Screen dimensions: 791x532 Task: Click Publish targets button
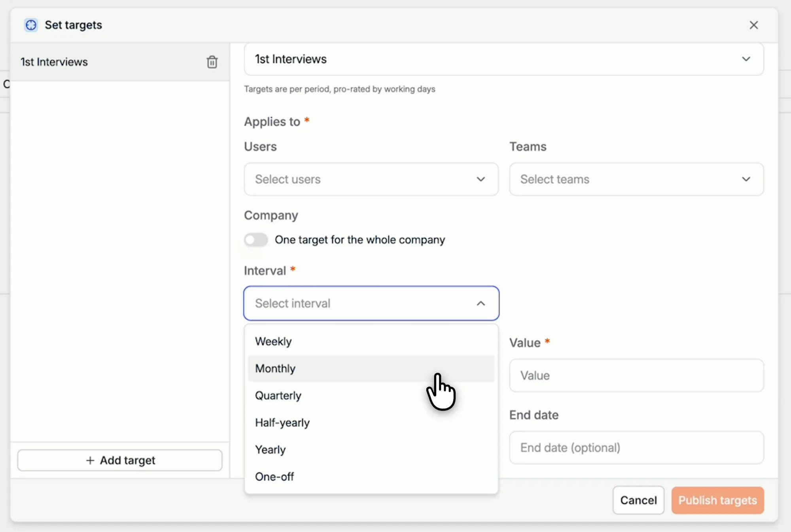click(717, 500)
